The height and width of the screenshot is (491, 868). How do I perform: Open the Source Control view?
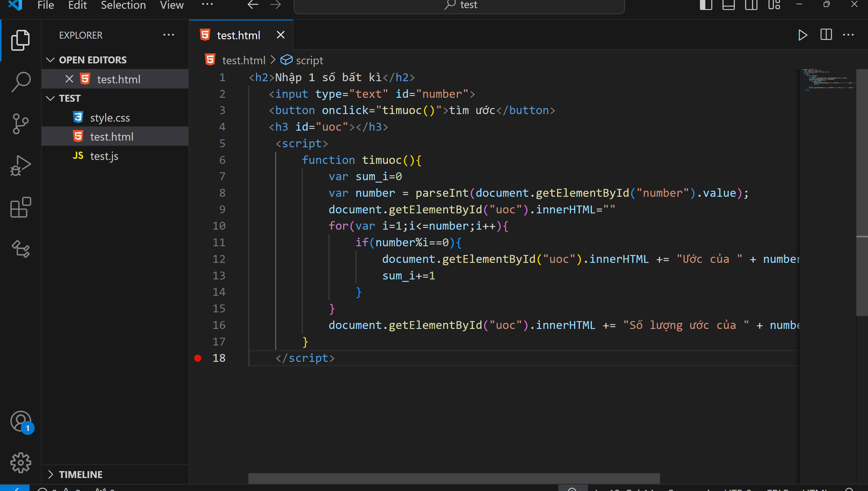[x=21, y=124]
